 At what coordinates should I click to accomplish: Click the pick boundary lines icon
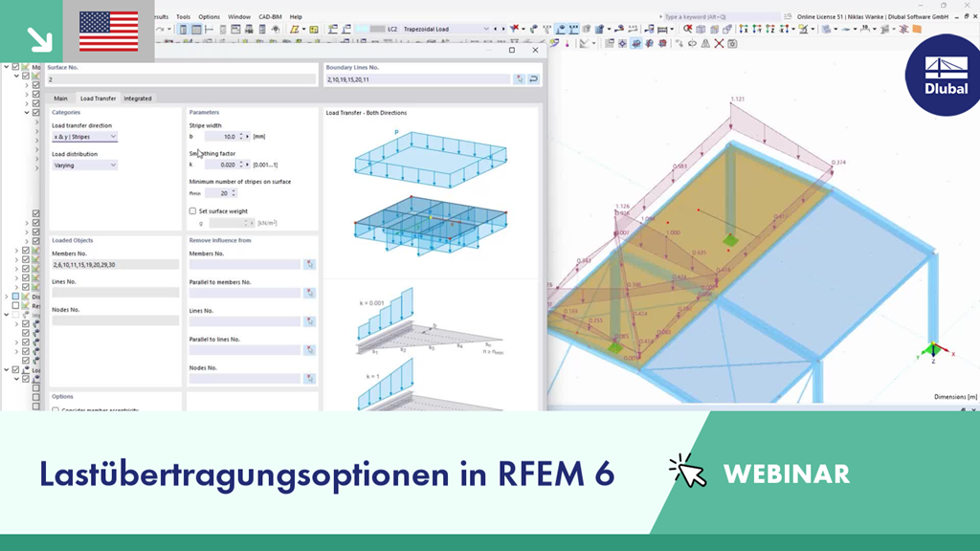[x=520, y=79]
